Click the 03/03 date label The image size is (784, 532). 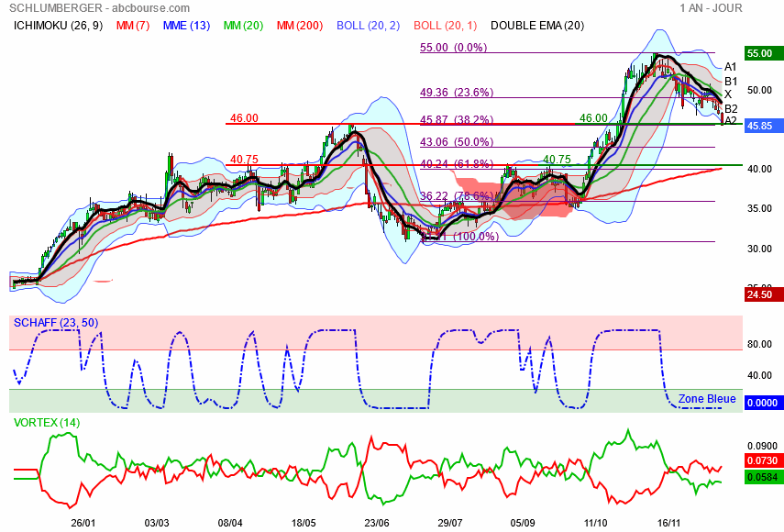[157, 524]
